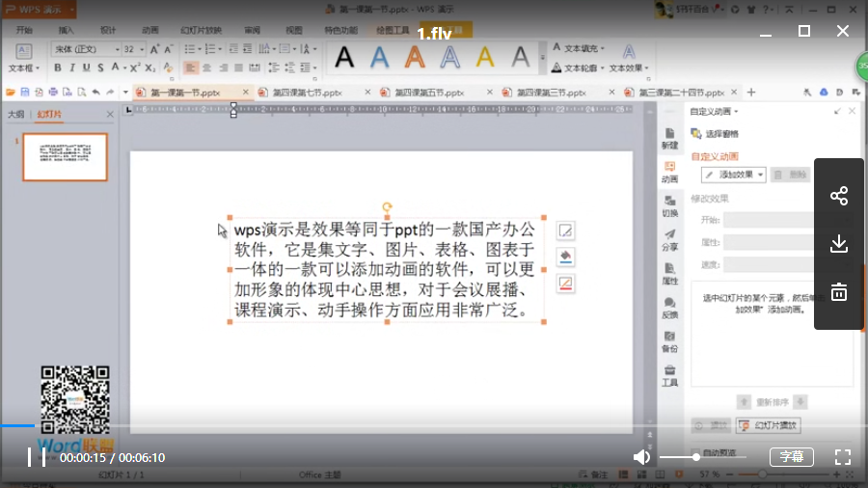Delete the video with trash icon
This screenshot has height=488, width=868.
(x=839, y=291)
